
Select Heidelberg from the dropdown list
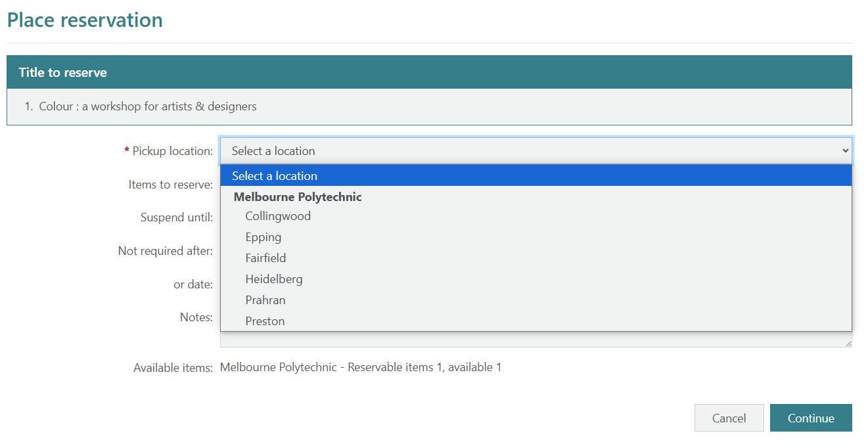click(274, 279)
